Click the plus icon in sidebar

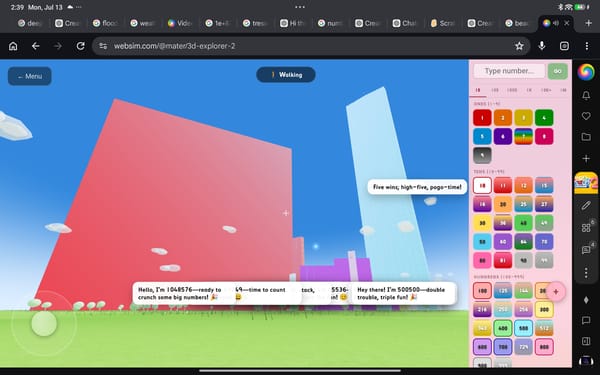point(586,158)
